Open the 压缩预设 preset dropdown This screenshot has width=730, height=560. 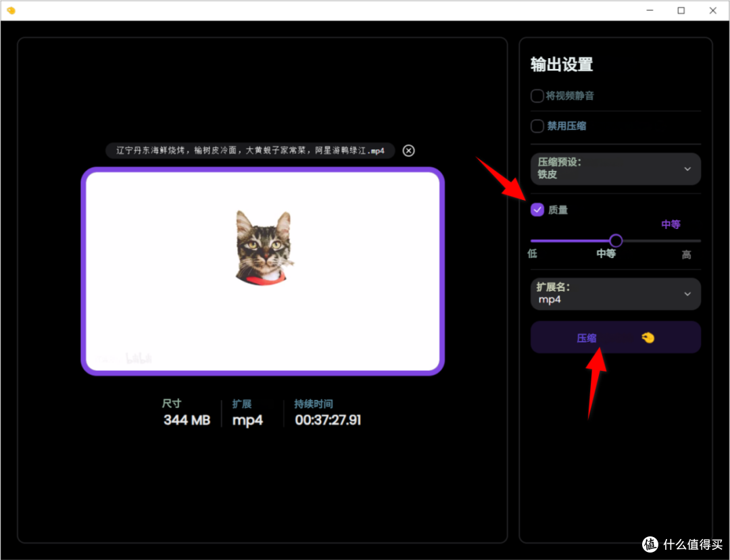[616, 169]
